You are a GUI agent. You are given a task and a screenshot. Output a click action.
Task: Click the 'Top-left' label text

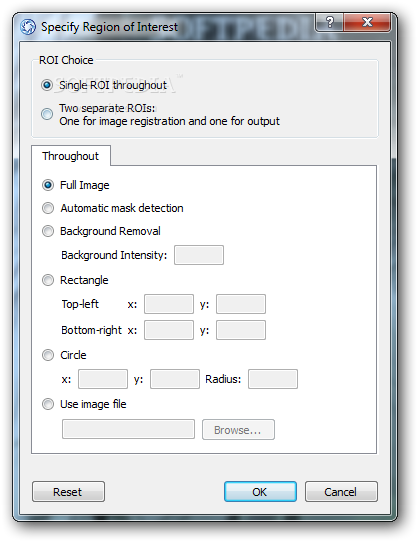pyautogui.click(x=80, y=304)
